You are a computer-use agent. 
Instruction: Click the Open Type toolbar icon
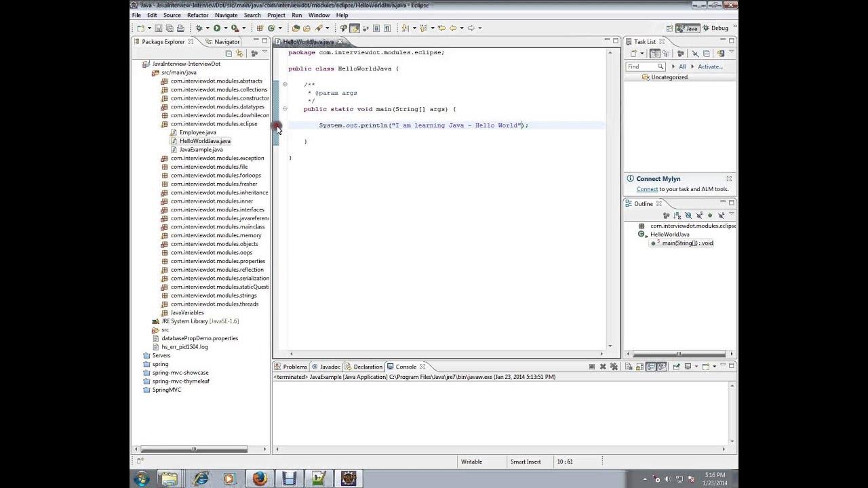[296, 28]
